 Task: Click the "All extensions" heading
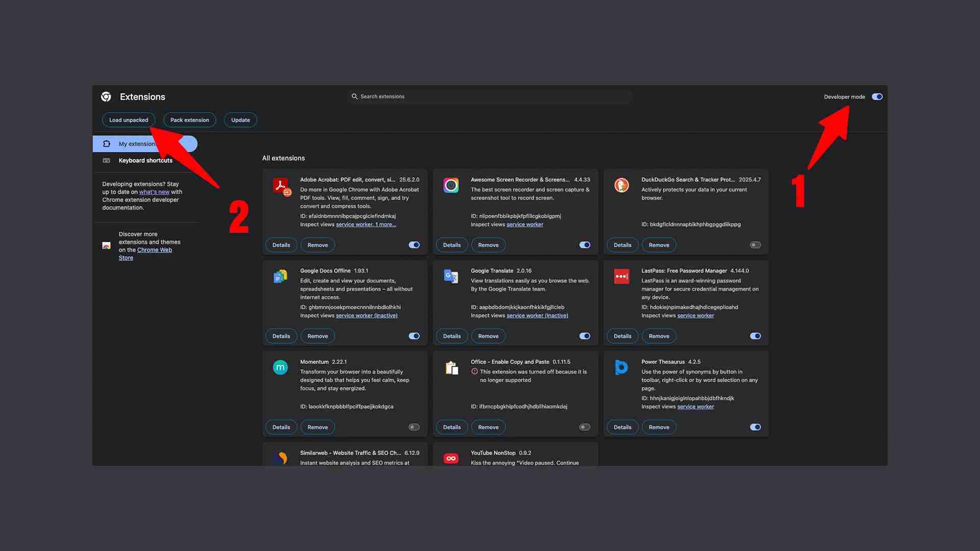(x=283, y=158)
